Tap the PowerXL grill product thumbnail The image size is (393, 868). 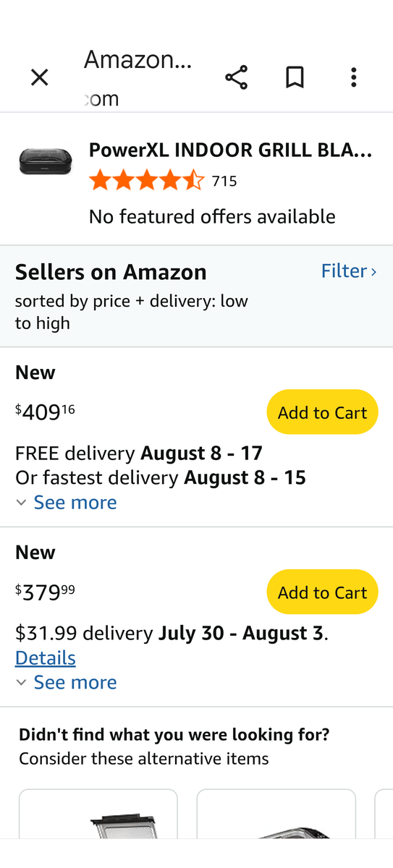(46, 161)
